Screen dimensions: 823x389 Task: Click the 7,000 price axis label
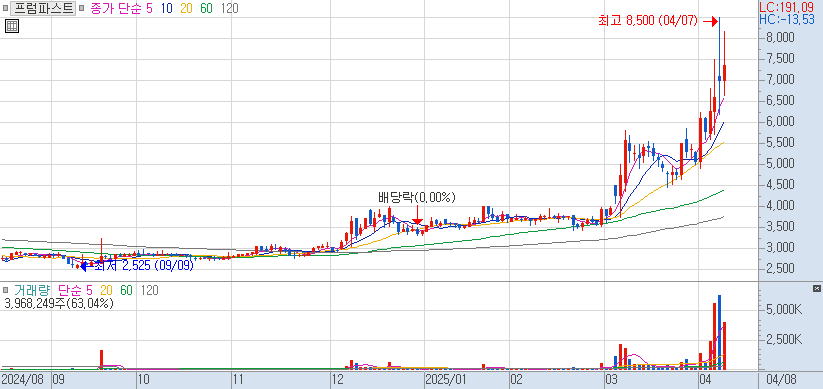pyautogui.click(x=779, y=80)
